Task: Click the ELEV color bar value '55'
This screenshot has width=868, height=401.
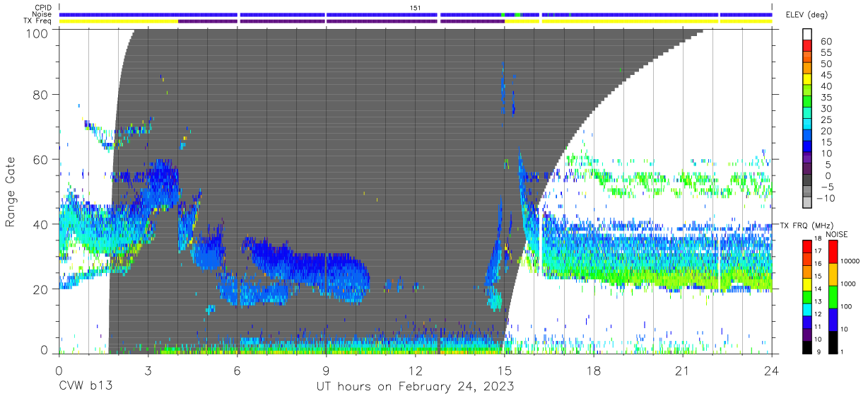Action: pyautogui.click(x=826, y=53)
